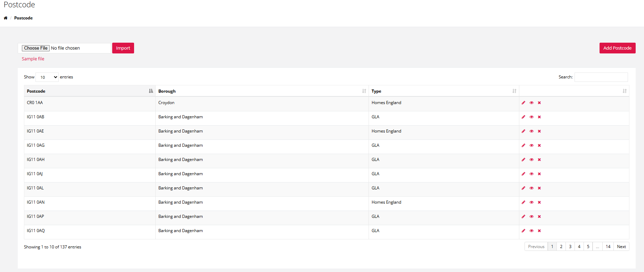
Task: Edit the IG11 0AN postcode
Action: click(x=523, y=202)
